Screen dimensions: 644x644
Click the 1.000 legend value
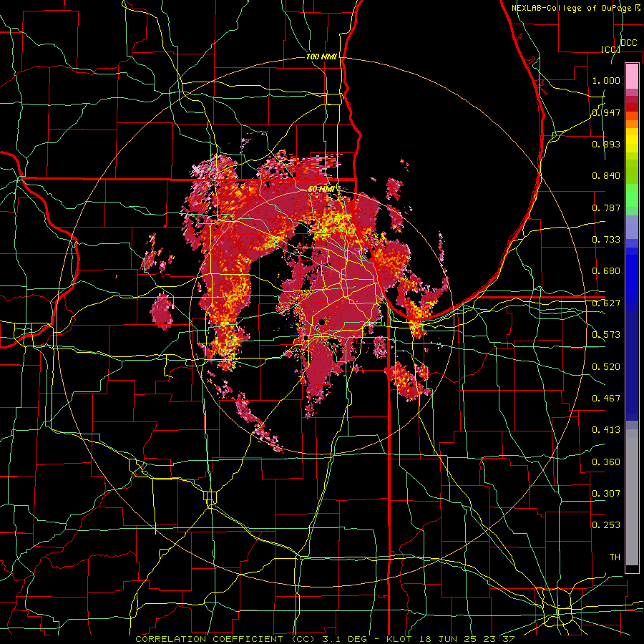point(606,80)
